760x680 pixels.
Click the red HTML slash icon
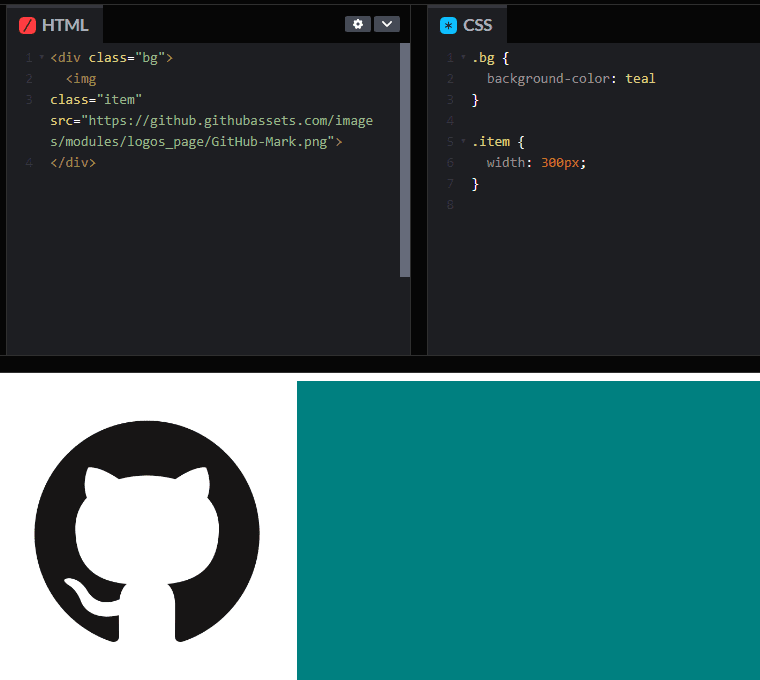[27, 25]
